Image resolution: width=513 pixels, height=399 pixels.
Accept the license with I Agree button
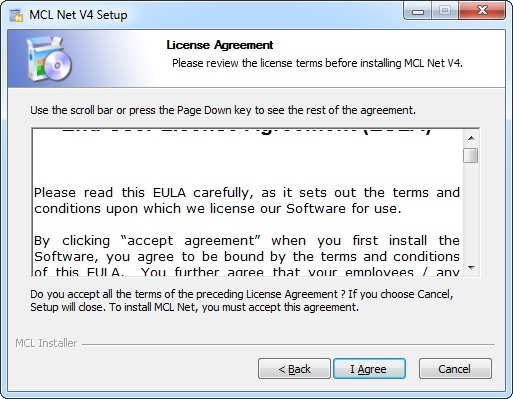point(369,369)
